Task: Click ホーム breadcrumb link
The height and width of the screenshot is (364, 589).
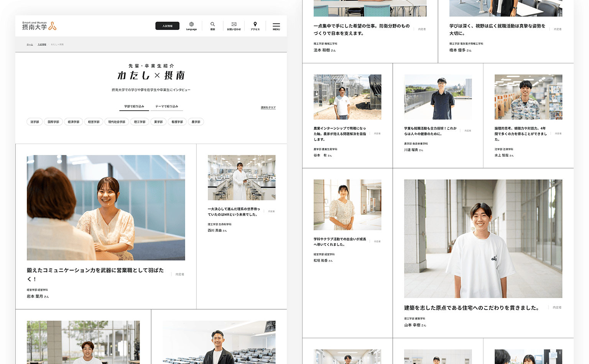Action: click(30, 45)
